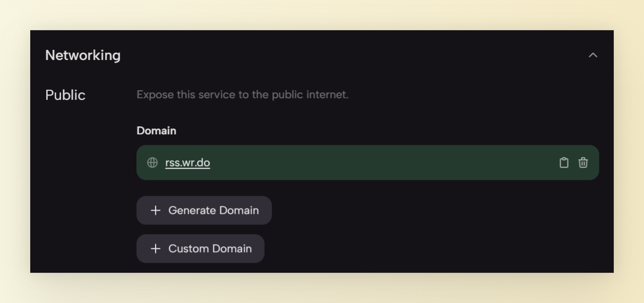Click the Domain field label
Screen dimensions: 644x303
point(156,131)
